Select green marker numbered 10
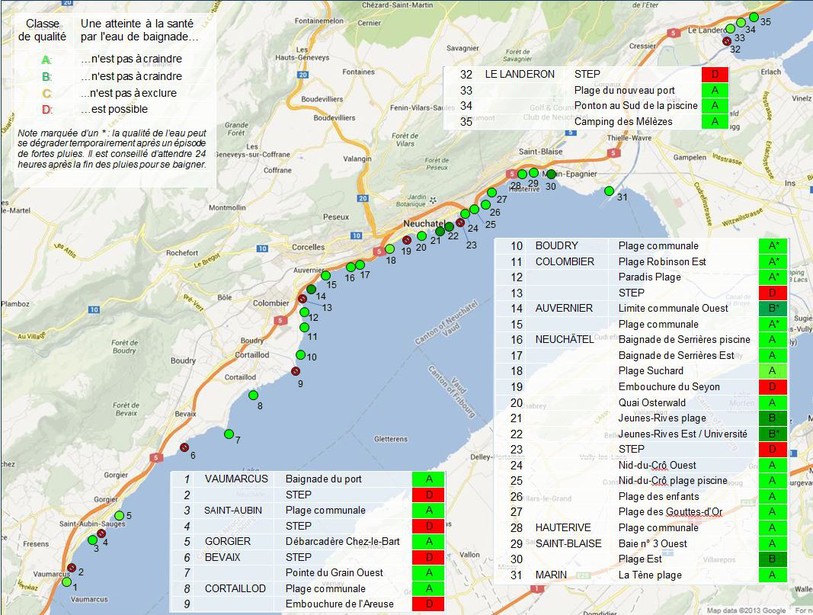 301,355
